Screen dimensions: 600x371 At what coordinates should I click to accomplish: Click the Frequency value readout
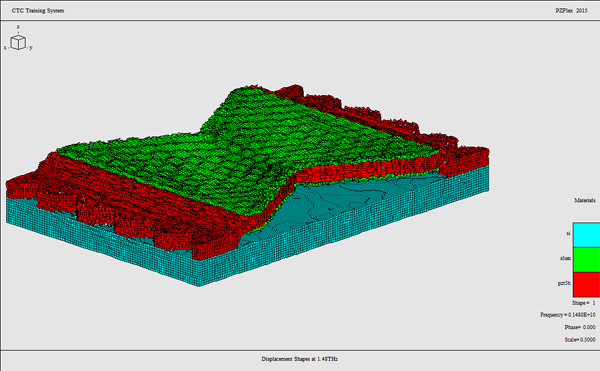click(x=568, y=315)
